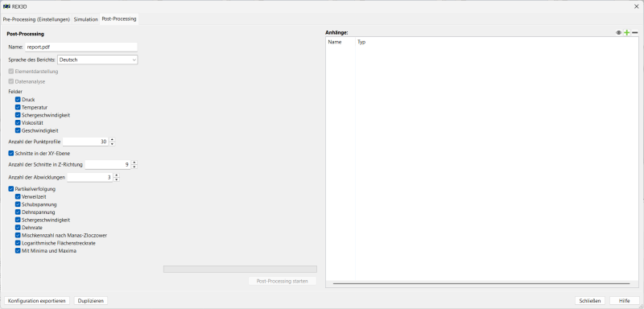Increase Anzahl der Abwicklungen value

pyautogui.click(x=117, y=175)
